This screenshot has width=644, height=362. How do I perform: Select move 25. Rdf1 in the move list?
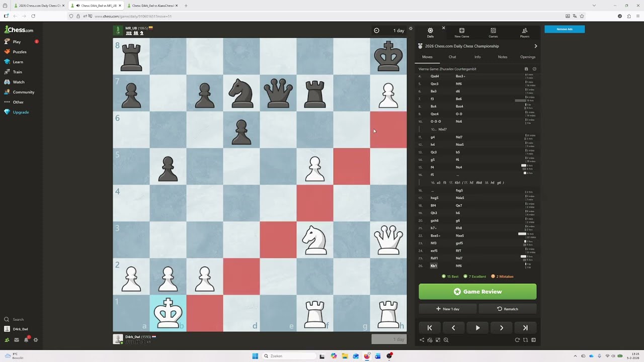pos(434,258)
